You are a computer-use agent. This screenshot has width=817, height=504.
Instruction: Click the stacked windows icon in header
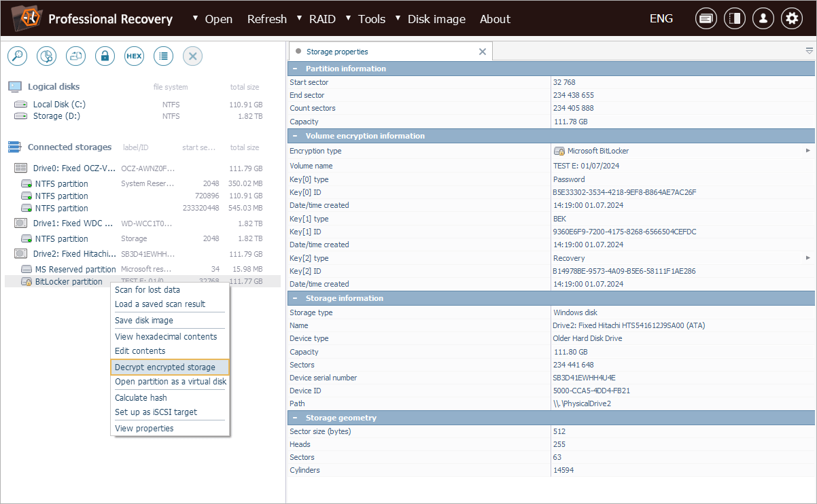coord(706,19)
